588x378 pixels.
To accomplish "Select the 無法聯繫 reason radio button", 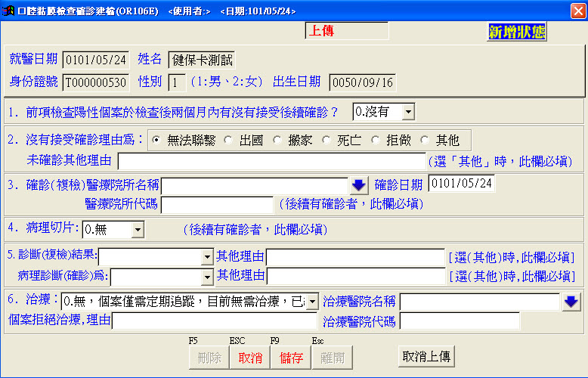I will (156, 141).
